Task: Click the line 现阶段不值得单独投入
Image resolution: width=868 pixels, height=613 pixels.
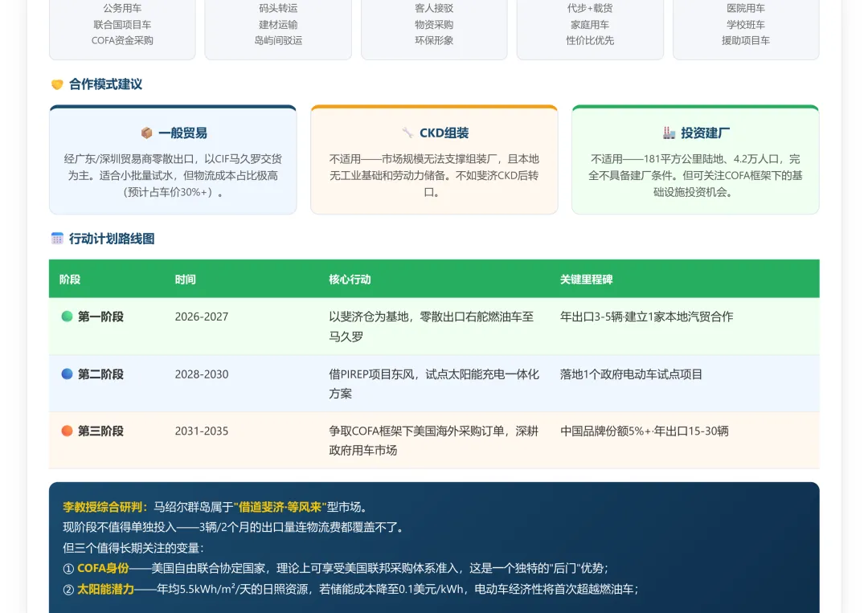Action: [x=234, y=527]
